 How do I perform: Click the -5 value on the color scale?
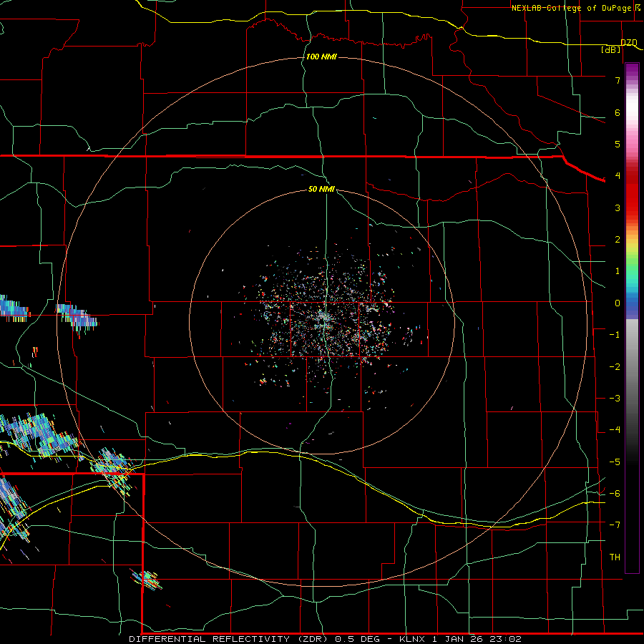(615, 462)
